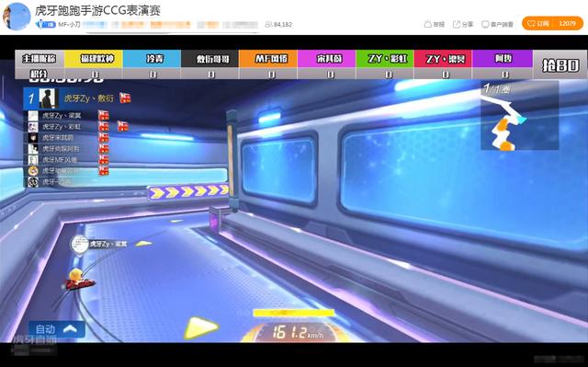The height and width of the screenshot is (367, 588).
Task: Click the red ZY·梁冥 scoreboard cell
Action: pos(443,59)
